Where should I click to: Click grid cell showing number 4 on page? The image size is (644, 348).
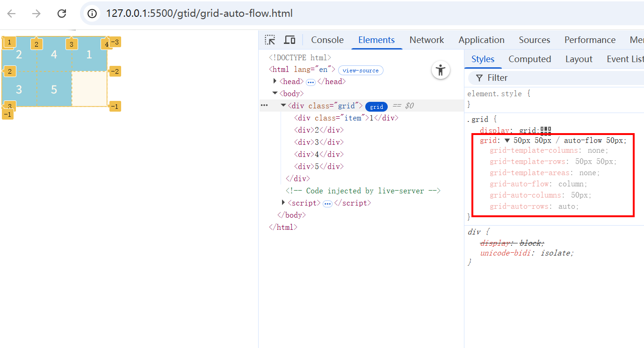pyautogui.click(x=54, y=54)
